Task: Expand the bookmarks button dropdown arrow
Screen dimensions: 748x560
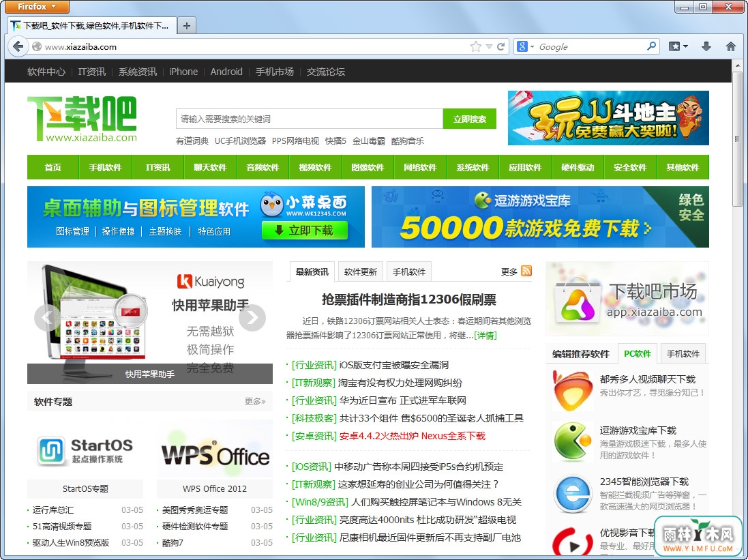Action: [685, 46]
